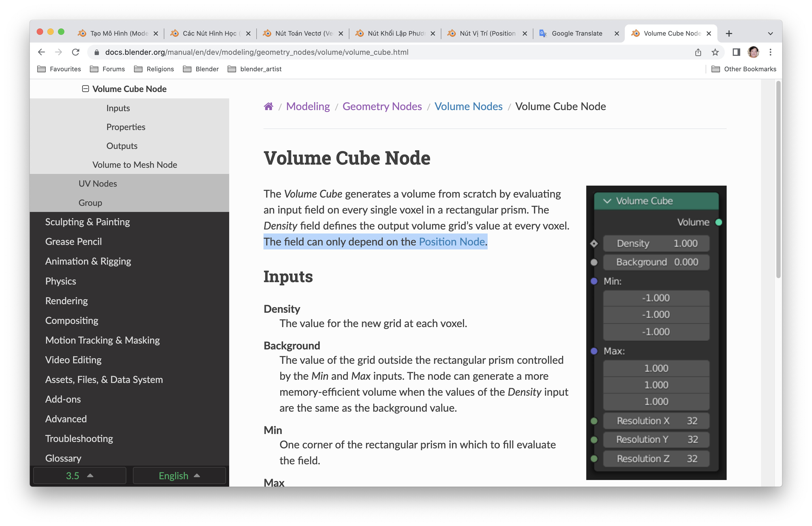Bookmark this page with the star icon
The height and width of the screenshot is (526, 812).
click(x=715, y=52)
